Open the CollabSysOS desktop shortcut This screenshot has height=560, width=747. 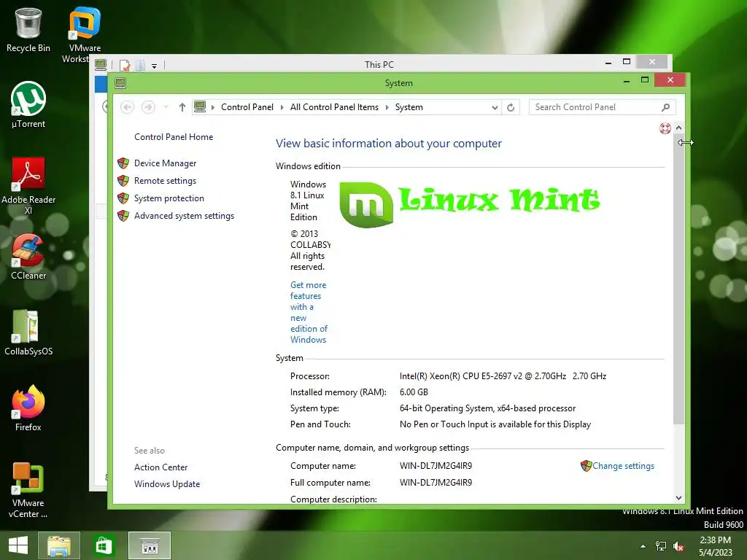pos(28,332)
